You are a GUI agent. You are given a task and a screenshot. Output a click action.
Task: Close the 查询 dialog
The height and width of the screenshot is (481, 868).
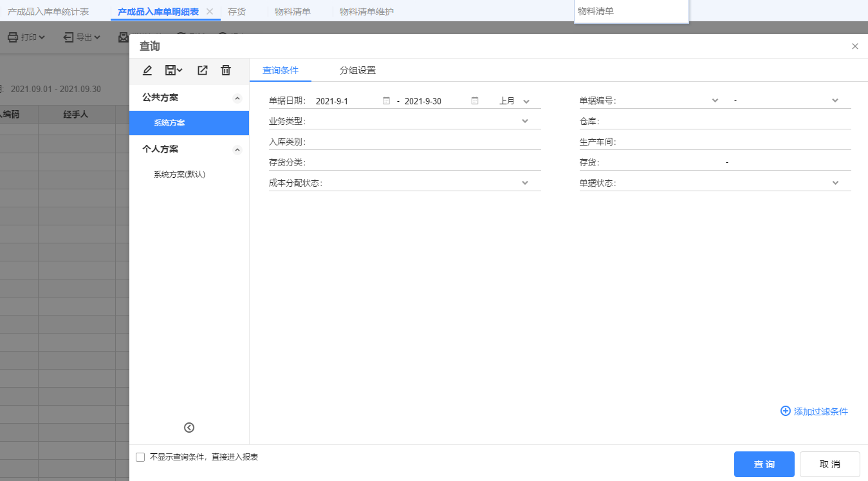click(855, 46)
